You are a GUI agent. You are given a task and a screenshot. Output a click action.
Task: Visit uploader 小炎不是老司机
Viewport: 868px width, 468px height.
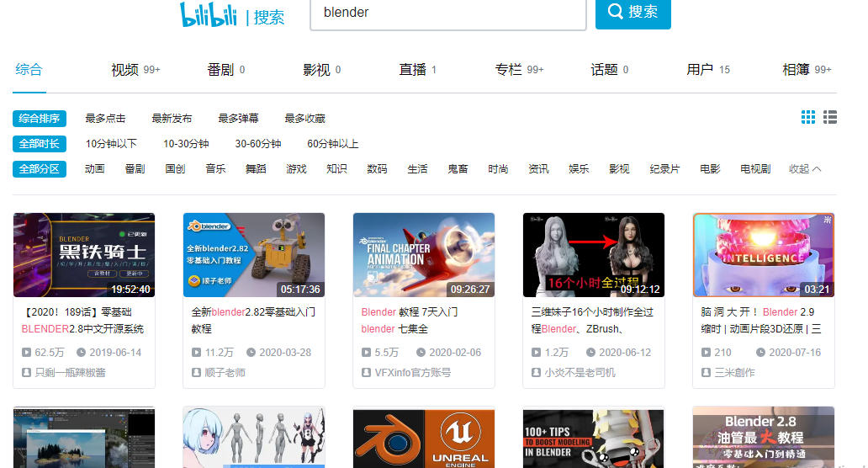pos(580,373)
